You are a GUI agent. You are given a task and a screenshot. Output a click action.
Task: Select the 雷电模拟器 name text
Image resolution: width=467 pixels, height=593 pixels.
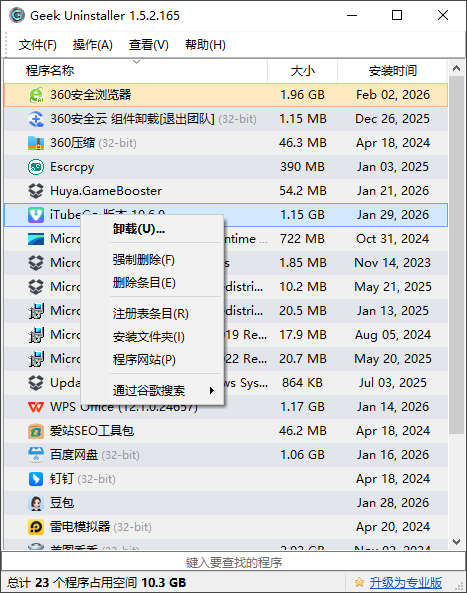coord(80,527)
